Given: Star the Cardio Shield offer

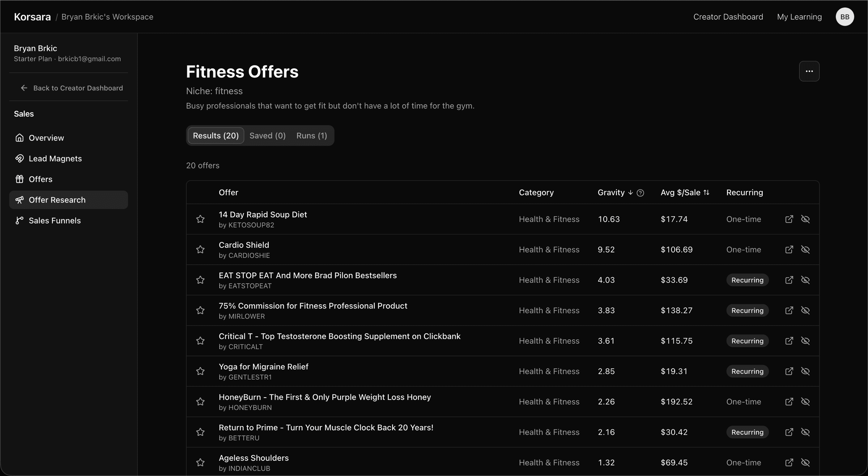Looking at the screenshot, I should [200, 250].
